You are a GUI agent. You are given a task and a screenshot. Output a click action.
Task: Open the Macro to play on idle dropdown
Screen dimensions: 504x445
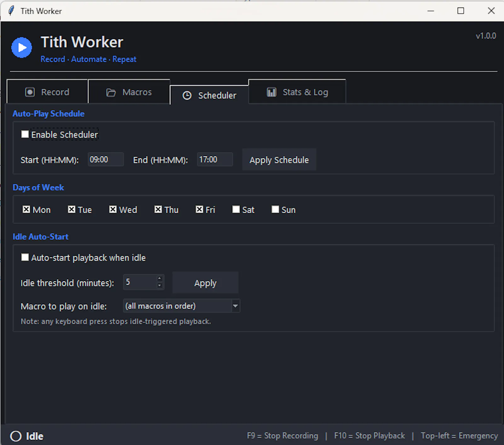click(x=181, y=306)
